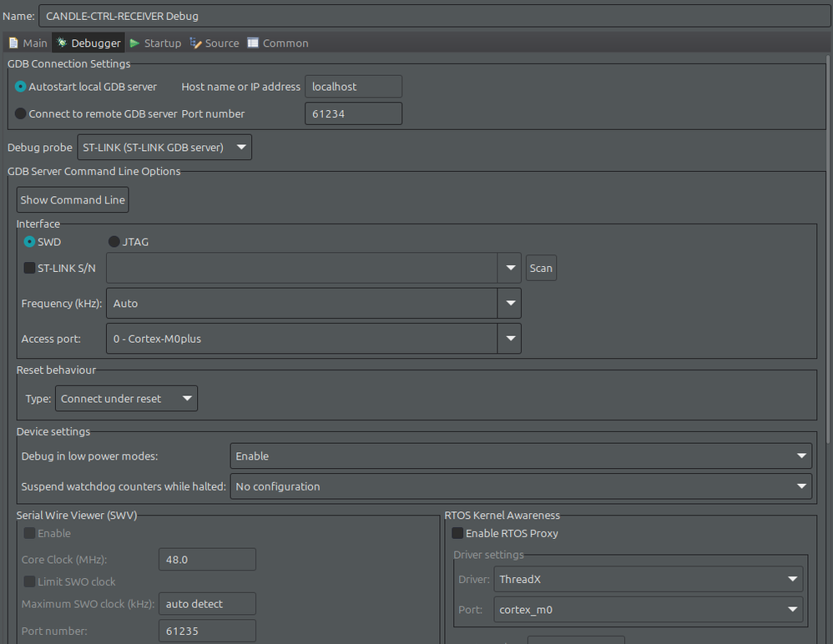Click the Common tab icon

pos(253,43)
